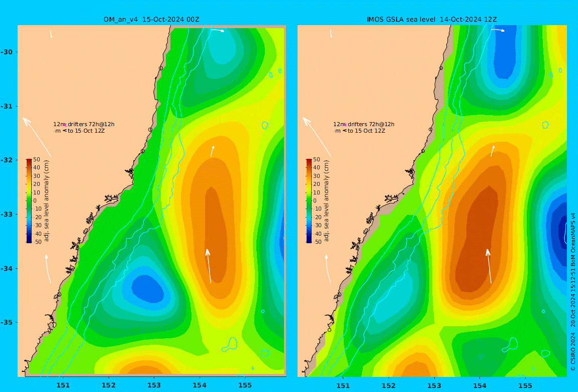This screenshot has width=578, height=392.
Task: Click the 0 tick label on left colorbar
Action: tap(35, 201)
